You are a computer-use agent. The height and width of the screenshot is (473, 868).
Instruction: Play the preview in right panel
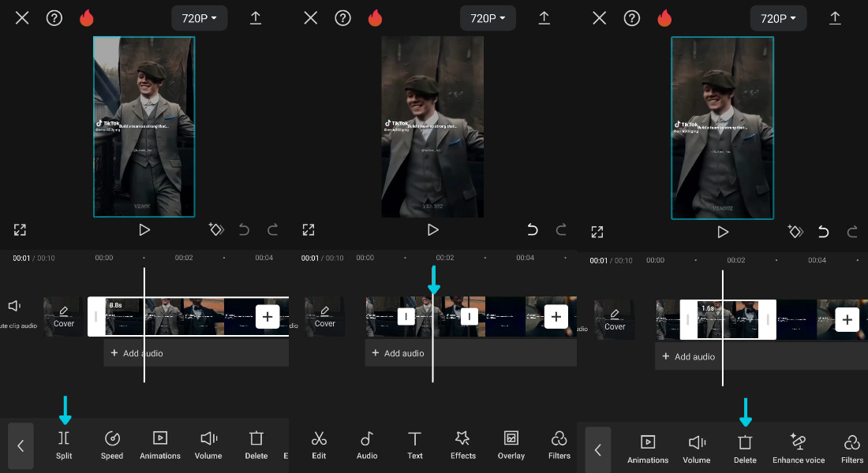(x=722, y=232)
